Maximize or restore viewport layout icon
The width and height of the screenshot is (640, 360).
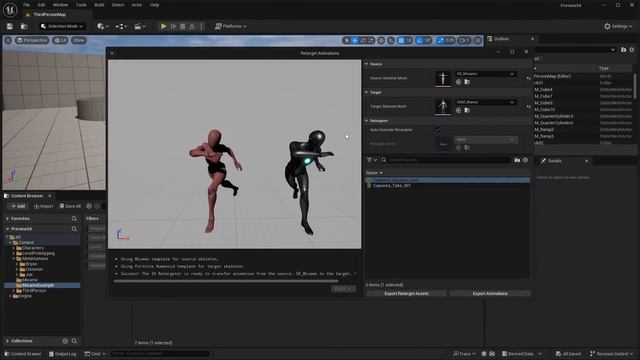coord(477,40)
